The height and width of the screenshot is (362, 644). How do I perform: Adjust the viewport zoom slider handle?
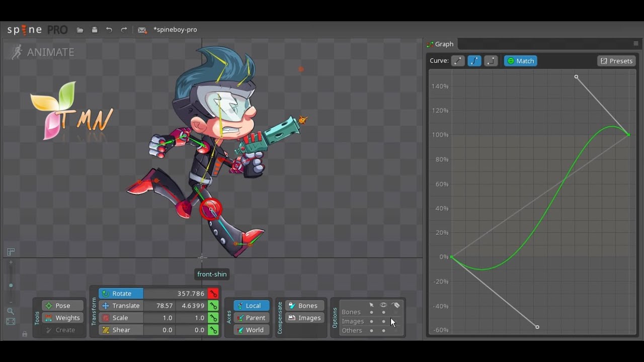(11, 286)
